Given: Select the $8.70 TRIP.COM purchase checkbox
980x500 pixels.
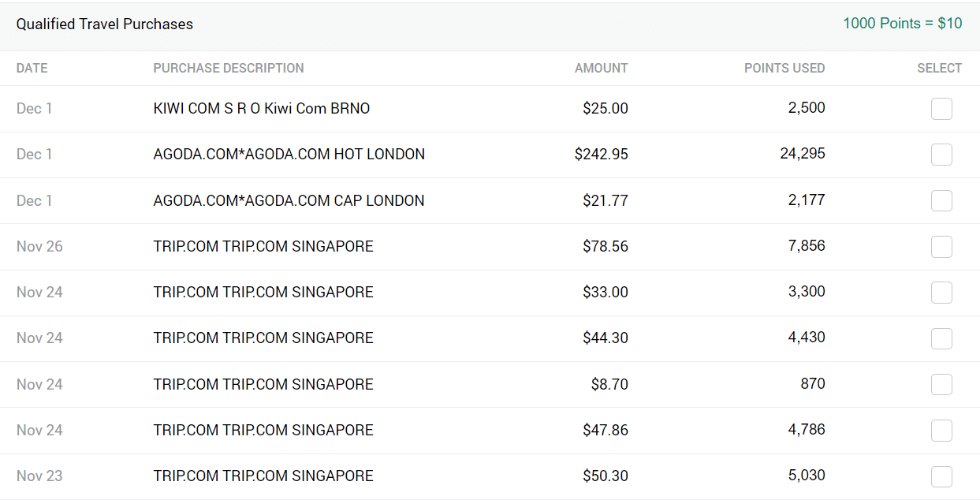Looking at the screenshot, I should pyautogui.click(x=941, y=385).
